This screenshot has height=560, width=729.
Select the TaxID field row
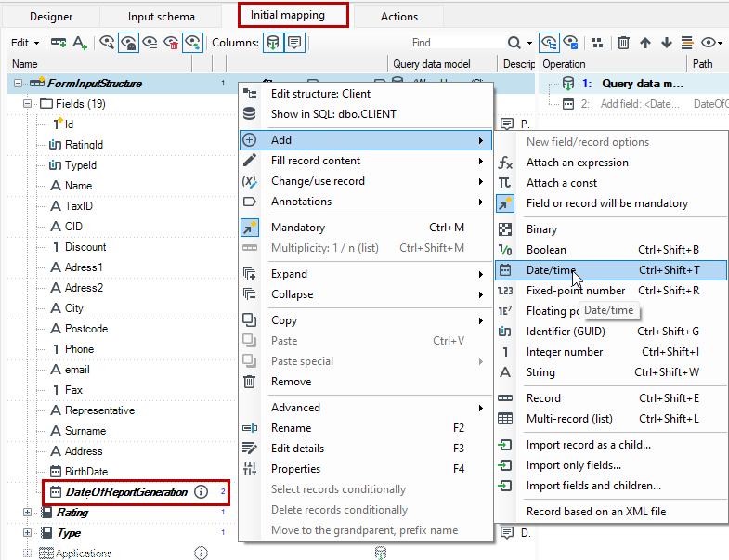tap(78, 206)
